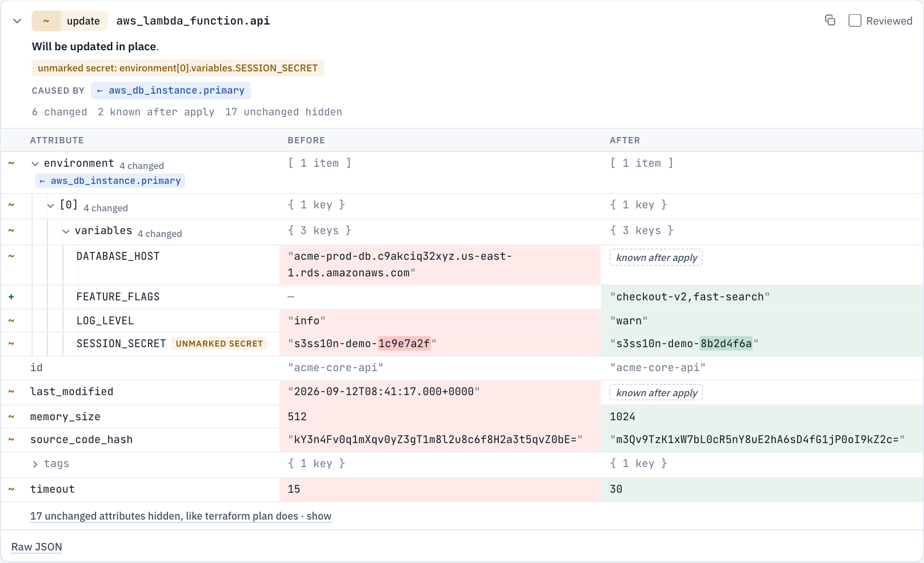
Task: Select the DATABASE_HOST attribute name
Action: click(118, 256)
